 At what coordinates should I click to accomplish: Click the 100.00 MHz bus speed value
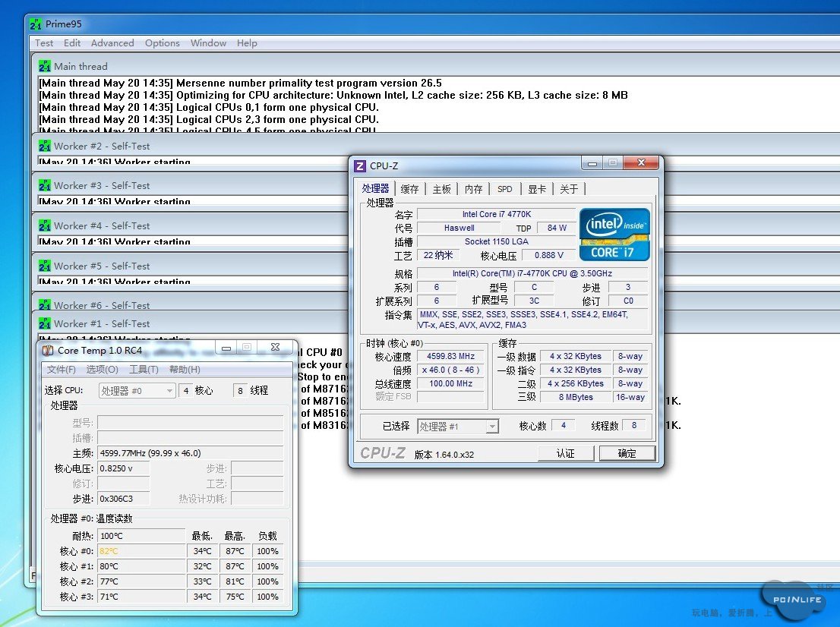[450, 384]
